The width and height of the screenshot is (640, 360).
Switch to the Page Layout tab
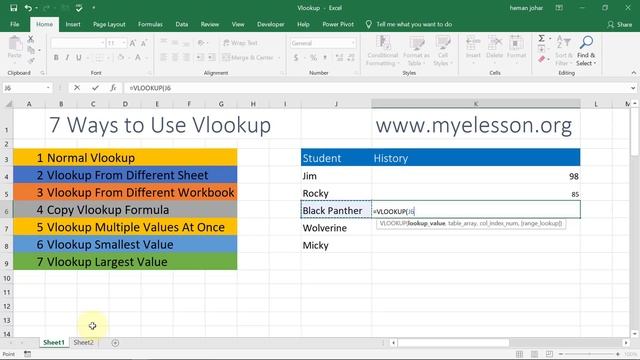109,24
